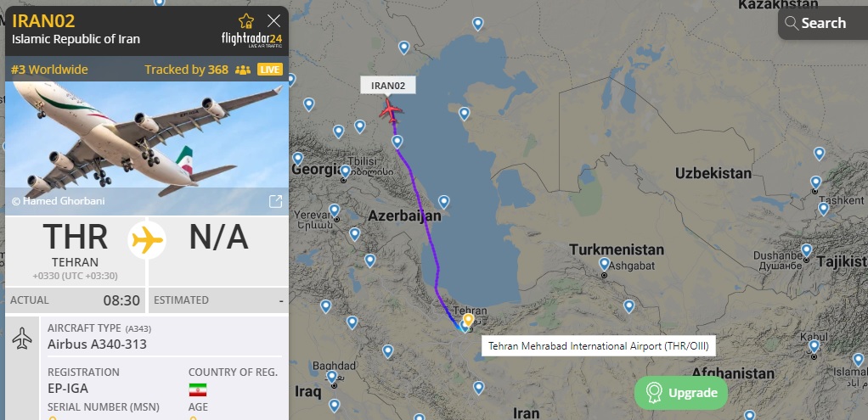The height and width of the screenshot is (420, 868).
Task: Click the Yerevan airport map pin
Action: point(334,210)
